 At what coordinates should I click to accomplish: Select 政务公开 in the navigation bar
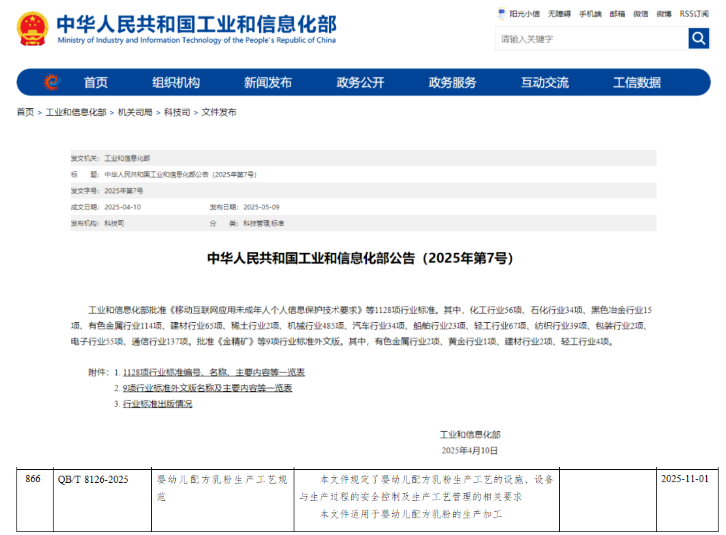click(x=360, y=82)
